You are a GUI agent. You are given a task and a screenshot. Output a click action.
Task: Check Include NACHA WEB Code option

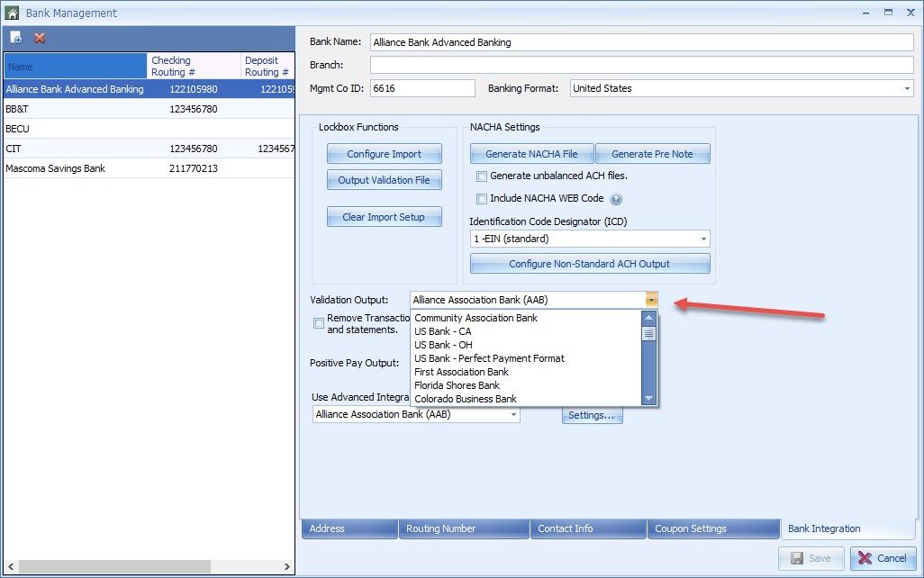tap(482, 199)
